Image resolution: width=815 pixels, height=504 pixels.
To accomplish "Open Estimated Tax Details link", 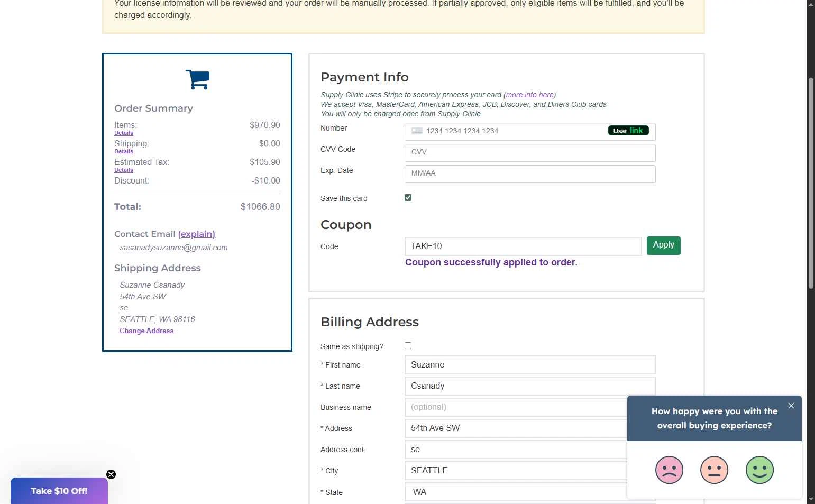I will tap(124, 170).
